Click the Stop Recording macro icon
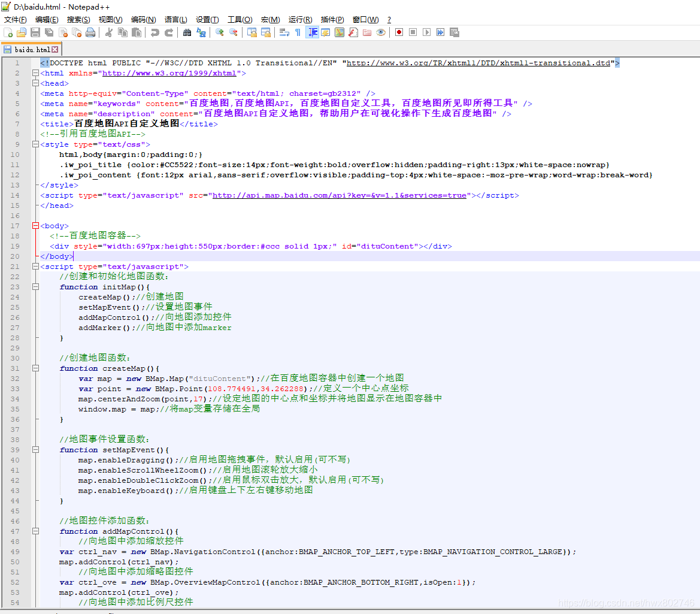Screen dimensions: 700x614 413,32
